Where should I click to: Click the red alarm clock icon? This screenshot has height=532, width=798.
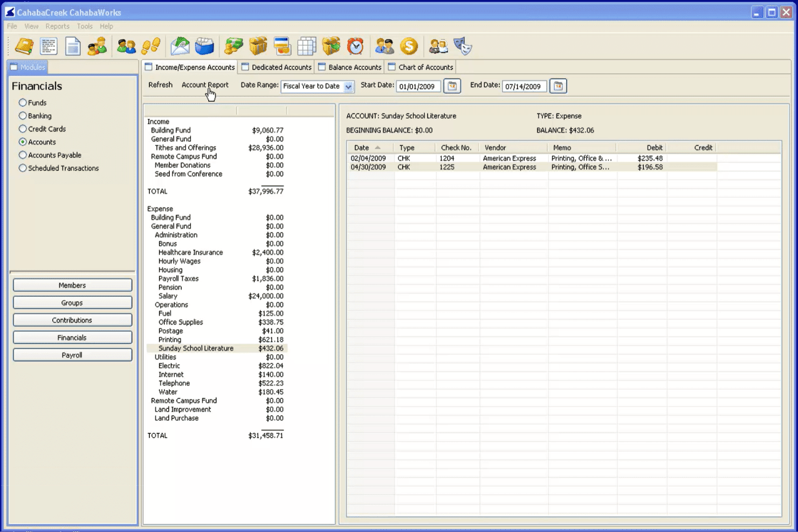(x=355, y=46)
